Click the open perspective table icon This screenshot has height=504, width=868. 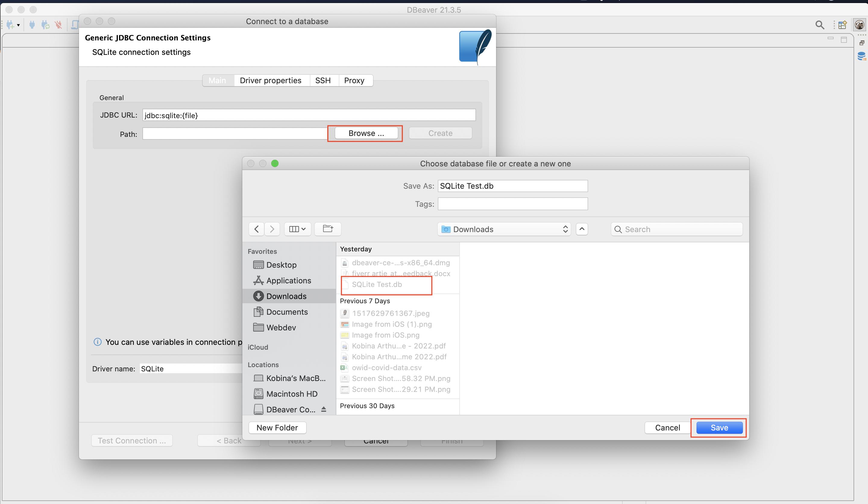point(842,25)
